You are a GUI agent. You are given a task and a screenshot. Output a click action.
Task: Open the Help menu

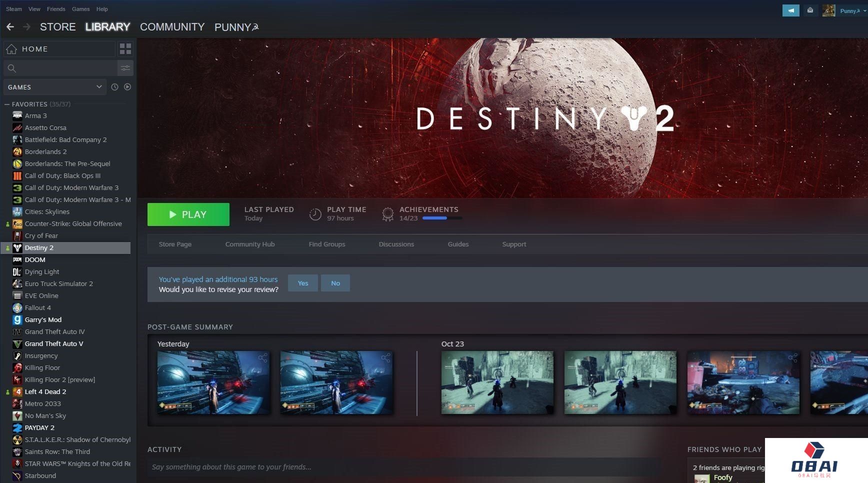click(102, 9)
